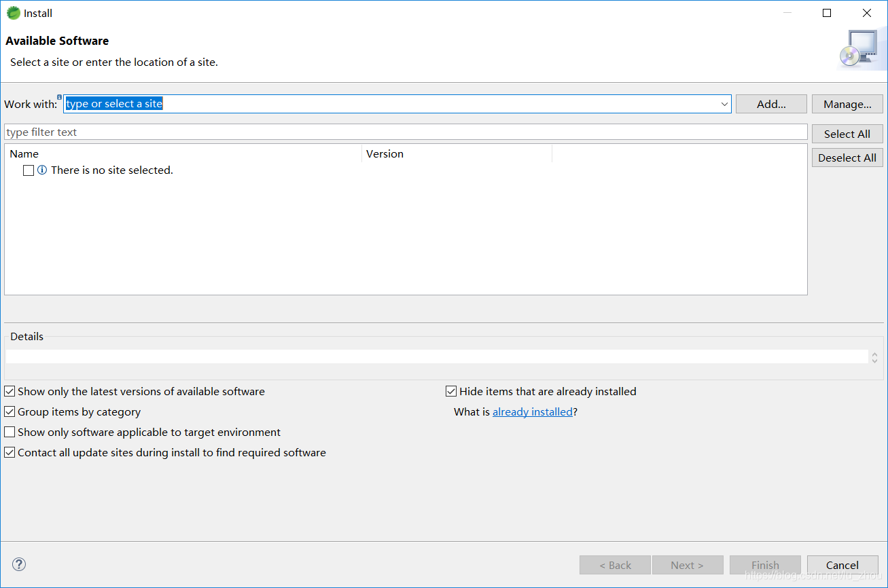Screen dimensions: 888x588
Task: Click the Version column header
Action: coord(457,154)
